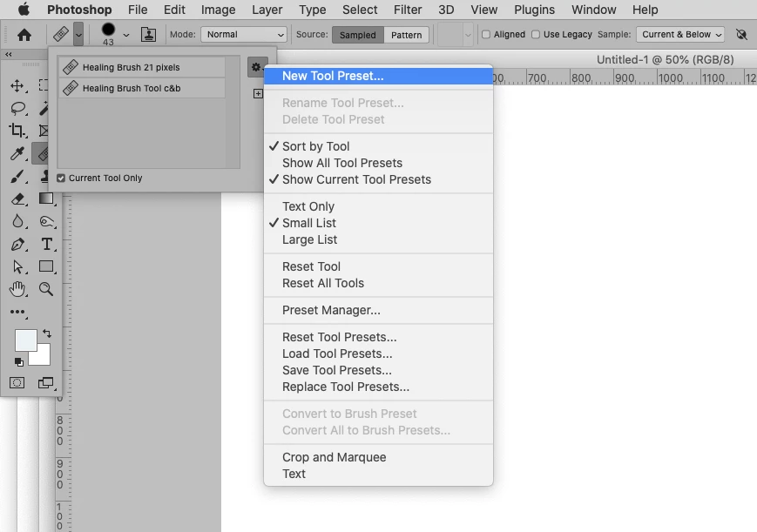Select the Eraser tool
The image size is (757, 532).
(17, 199)
